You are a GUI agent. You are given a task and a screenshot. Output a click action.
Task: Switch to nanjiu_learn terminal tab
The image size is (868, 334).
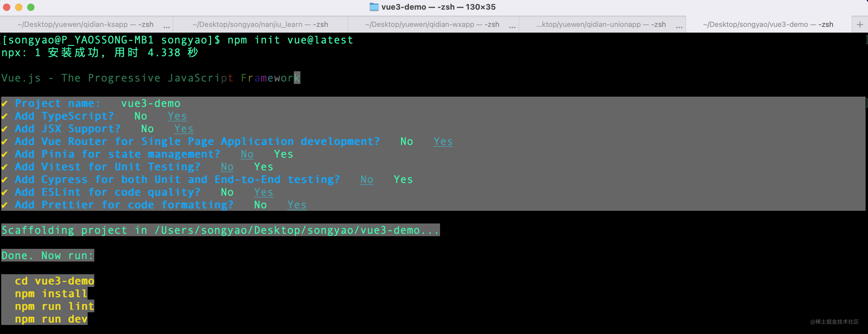[261, 24]
